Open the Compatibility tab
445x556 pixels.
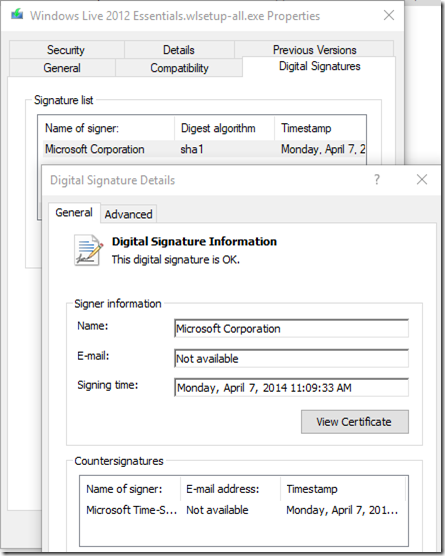pos(179,68)
